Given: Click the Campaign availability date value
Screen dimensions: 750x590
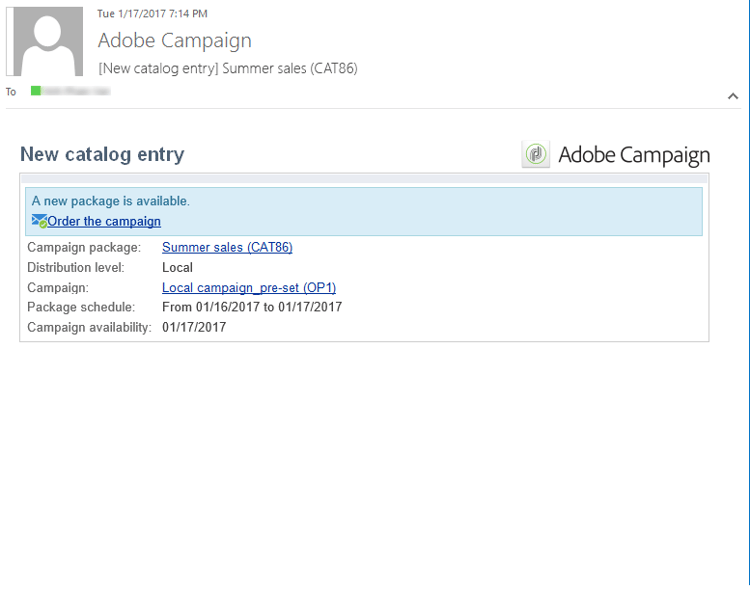Looking at the screenshot, I should tap(194, 327).
